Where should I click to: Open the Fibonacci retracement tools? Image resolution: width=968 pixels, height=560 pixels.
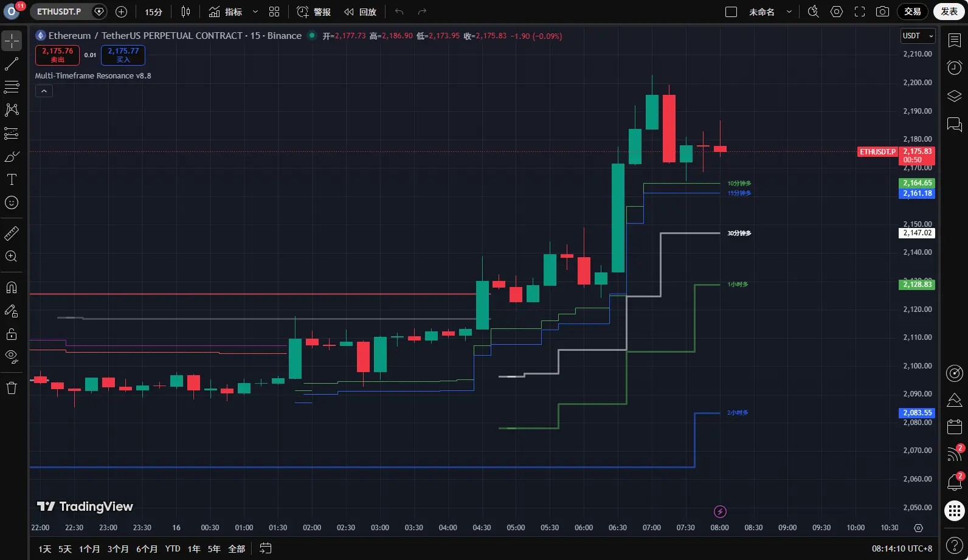pyautogui.click(x=12, y=87)
